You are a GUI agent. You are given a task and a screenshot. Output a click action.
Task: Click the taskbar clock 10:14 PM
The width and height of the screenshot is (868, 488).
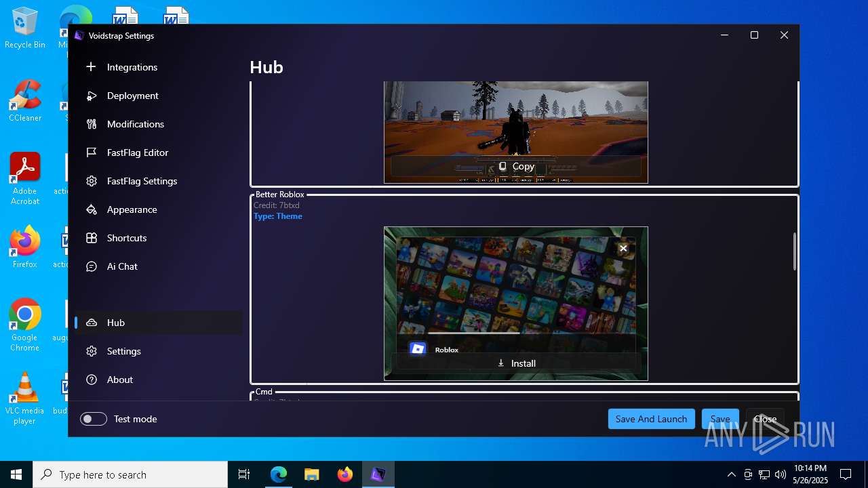[x=810, y=474]
